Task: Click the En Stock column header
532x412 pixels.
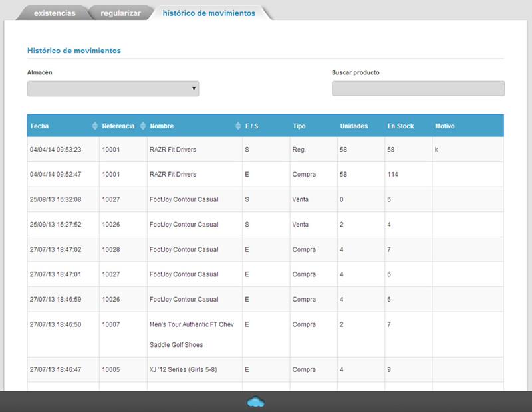Action: (x=400, y=126)
